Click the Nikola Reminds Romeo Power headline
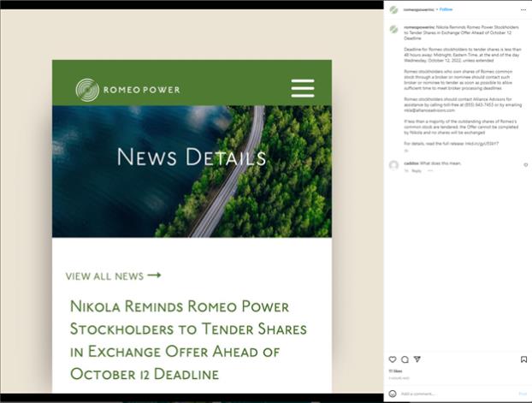 [x=187, y=340]
